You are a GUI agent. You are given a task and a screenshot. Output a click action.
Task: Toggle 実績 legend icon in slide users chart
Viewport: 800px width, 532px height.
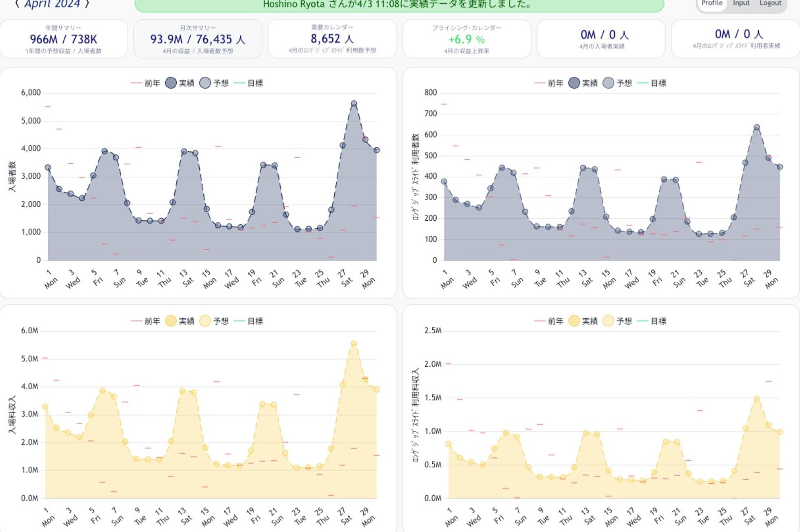point(574,83)
